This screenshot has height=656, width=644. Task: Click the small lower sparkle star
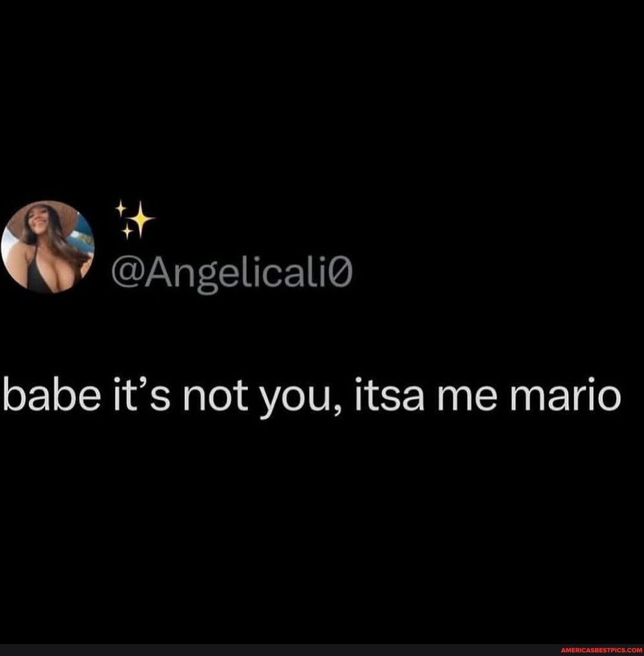pos(127,231)
